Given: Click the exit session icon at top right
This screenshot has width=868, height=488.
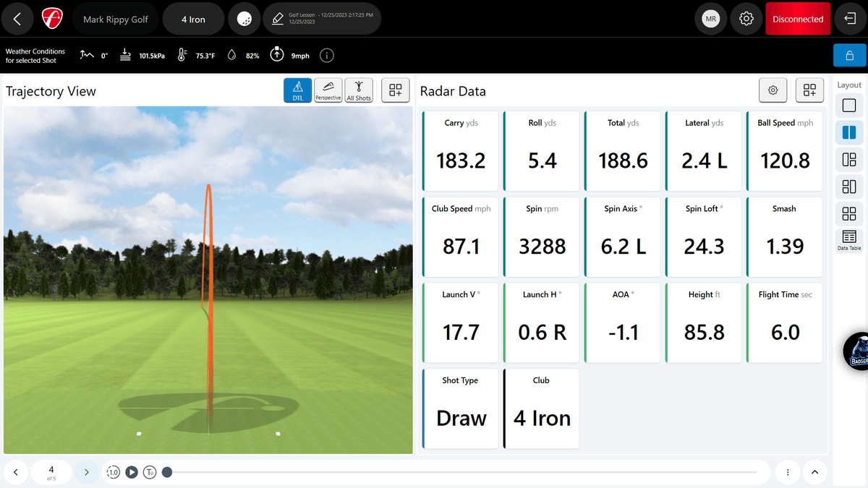Looking at the screenshot, I should pos(850,20).
